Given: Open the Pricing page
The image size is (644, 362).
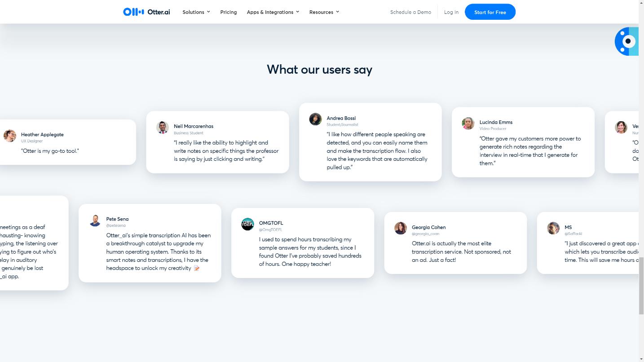Looking at the screenshot, I should (229, 12).
